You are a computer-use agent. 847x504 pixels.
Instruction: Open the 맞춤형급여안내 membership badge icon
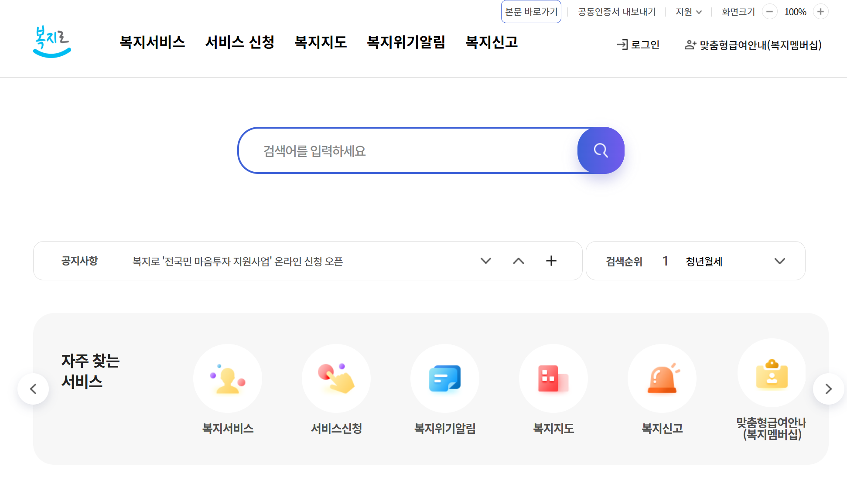(x=772, y=374)
